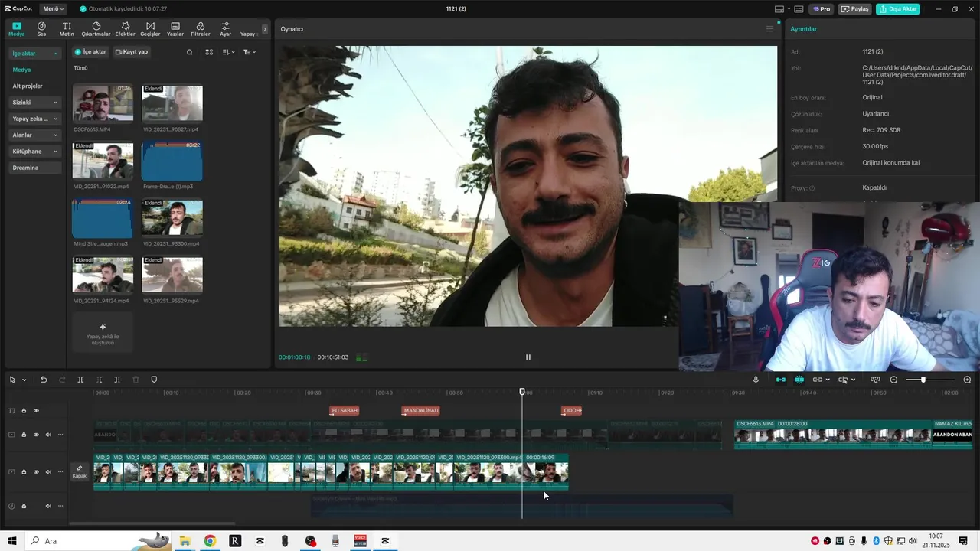
Task: Click the select cursor tool
Action: click(12, 380)
